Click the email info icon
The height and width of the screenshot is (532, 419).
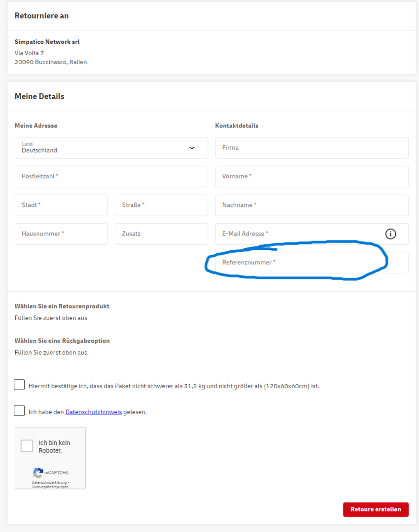pyautogui.click(x=390, y=234)
